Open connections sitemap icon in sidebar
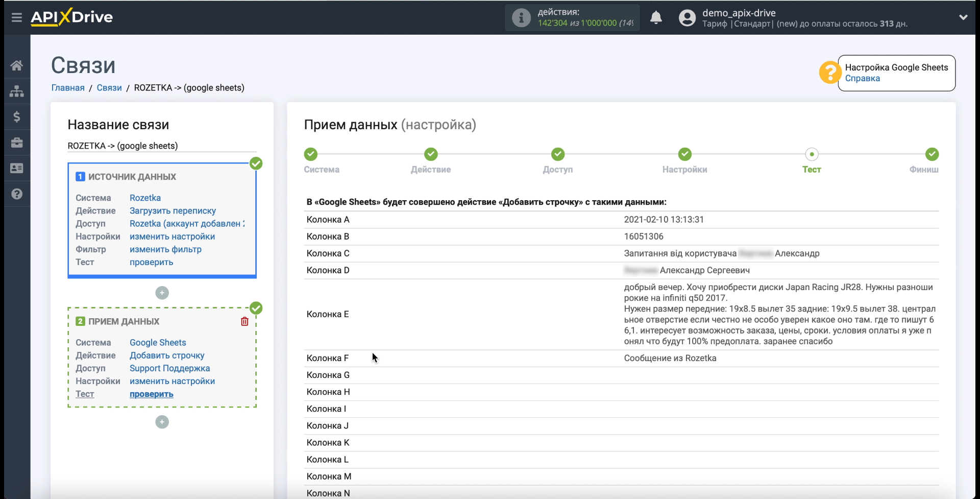980x499 pixels. click(17, 91)
